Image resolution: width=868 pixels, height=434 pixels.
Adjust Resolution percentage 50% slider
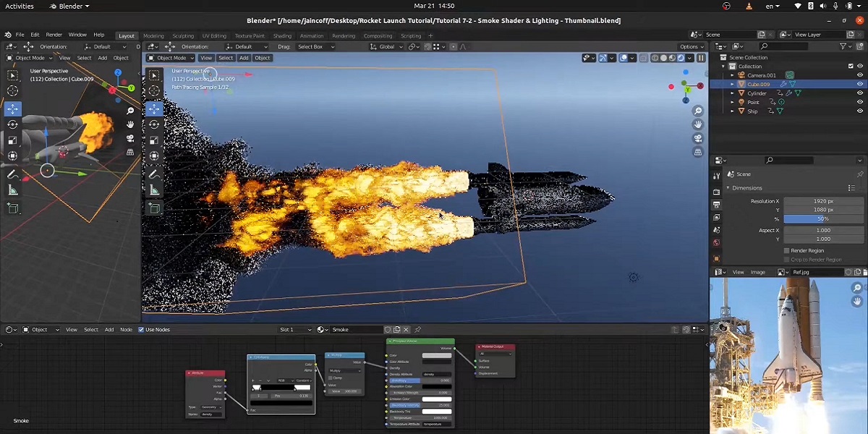pyautogui.click(x=822, y=218)
